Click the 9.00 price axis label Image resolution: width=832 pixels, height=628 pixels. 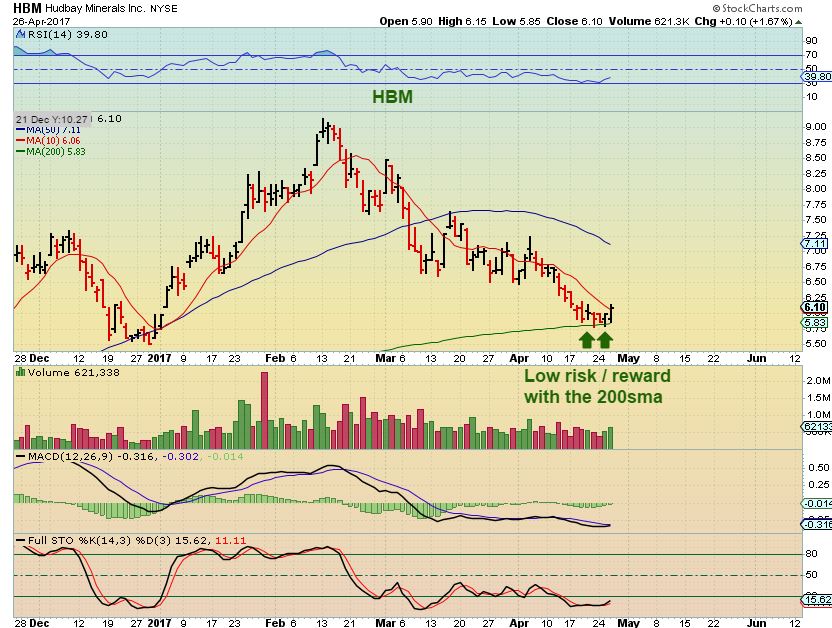[x=816, y=126]
